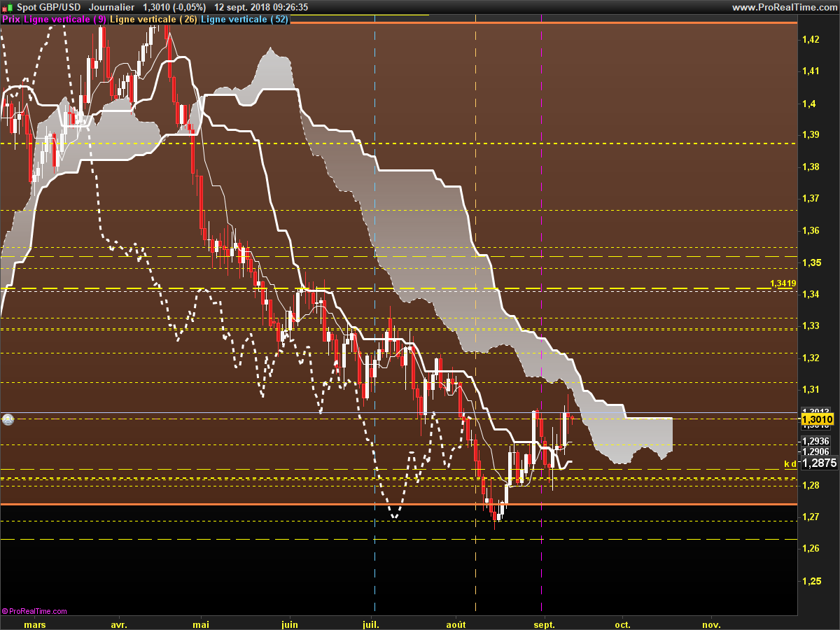Click the 1,34 level on price axis
840x630 pixels.
(x=811, y=294)
